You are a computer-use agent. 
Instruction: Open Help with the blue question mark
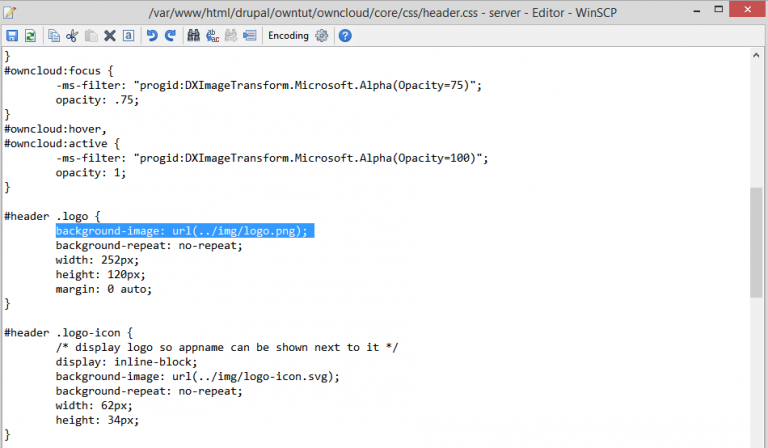(345, 35)
